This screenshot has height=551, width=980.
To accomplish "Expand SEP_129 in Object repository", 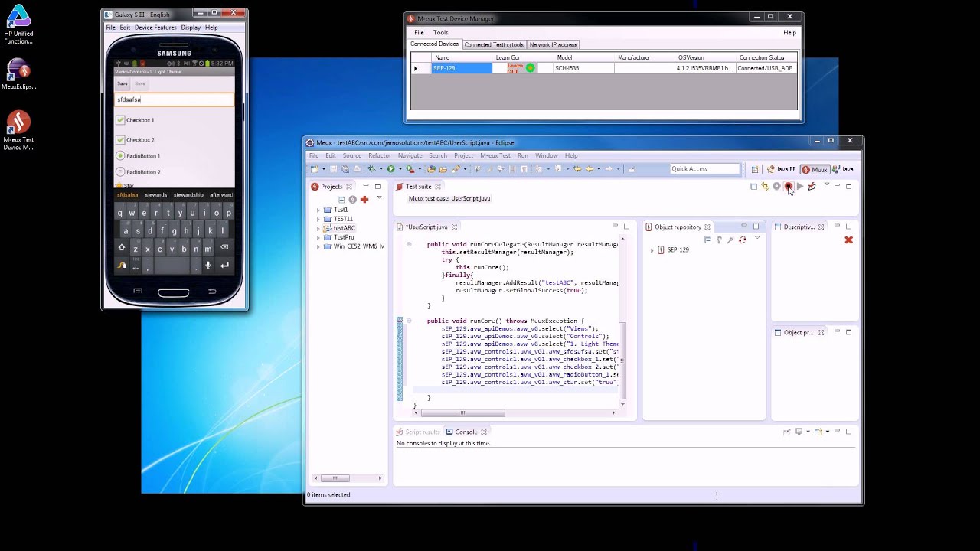I will pyautogui.click(x=652, y=250).
